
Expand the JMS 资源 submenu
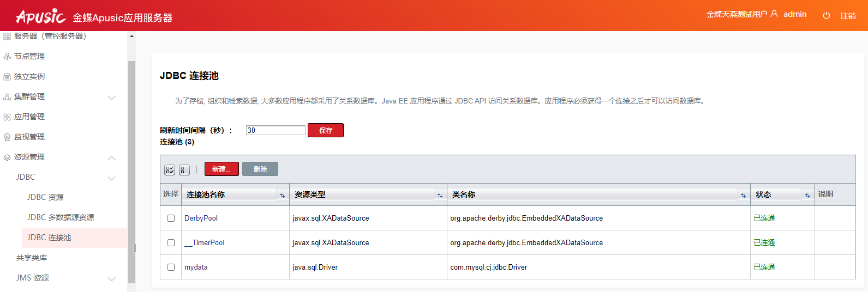(111, 278)
